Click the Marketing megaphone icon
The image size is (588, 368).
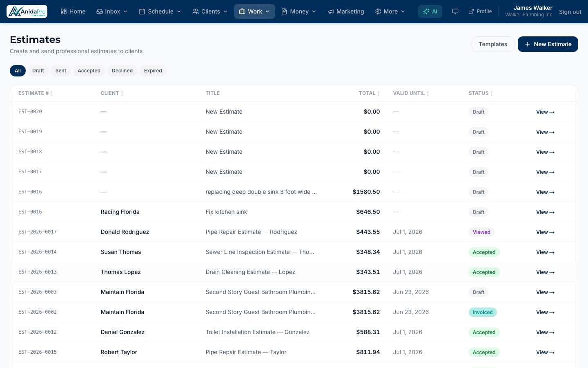tap(331, 11)
